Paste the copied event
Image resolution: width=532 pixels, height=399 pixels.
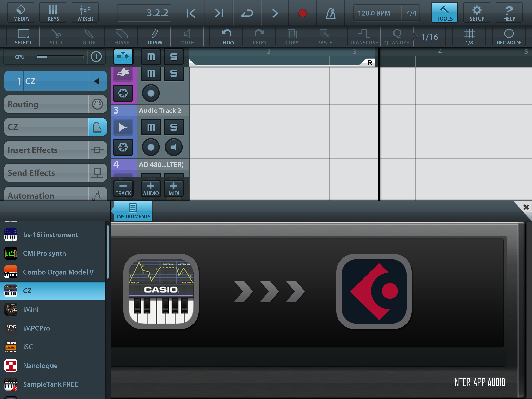[325, 37]
